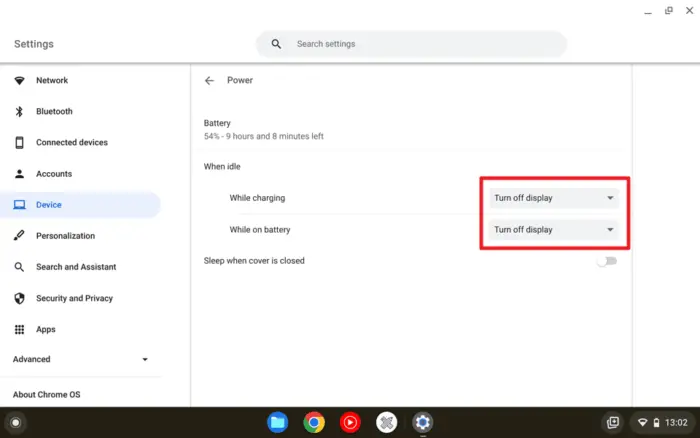Open the white crossed-tools app on shelf
The width and height of the screenshot is (700, 438).
click(x=387, y=422)
